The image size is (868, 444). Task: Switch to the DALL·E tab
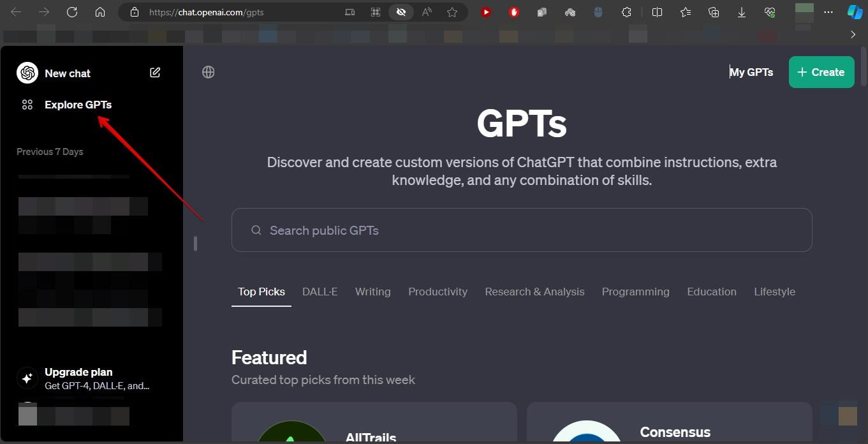pyautogui.click(x=320, y=292)
